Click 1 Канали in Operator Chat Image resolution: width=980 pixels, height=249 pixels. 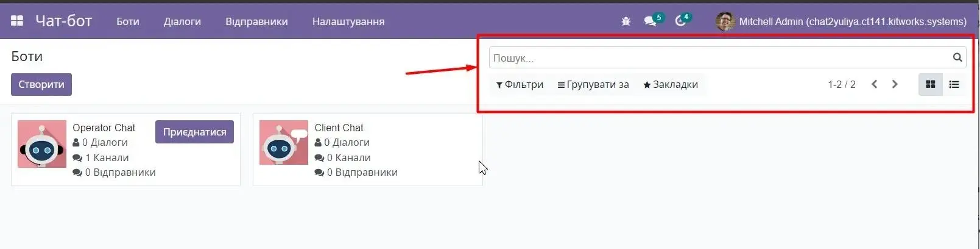[100, 157]
